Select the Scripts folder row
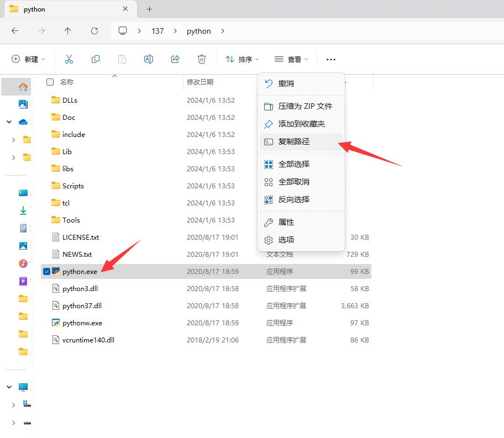This screenshot has height=438, width=504. point(206,186)
